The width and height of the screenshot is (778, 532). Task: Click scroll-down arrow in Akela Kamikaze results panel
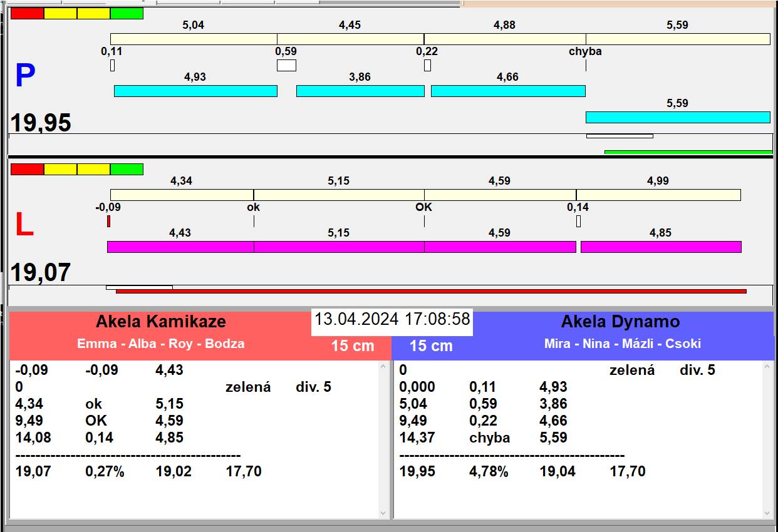click(x=383, y=513)
